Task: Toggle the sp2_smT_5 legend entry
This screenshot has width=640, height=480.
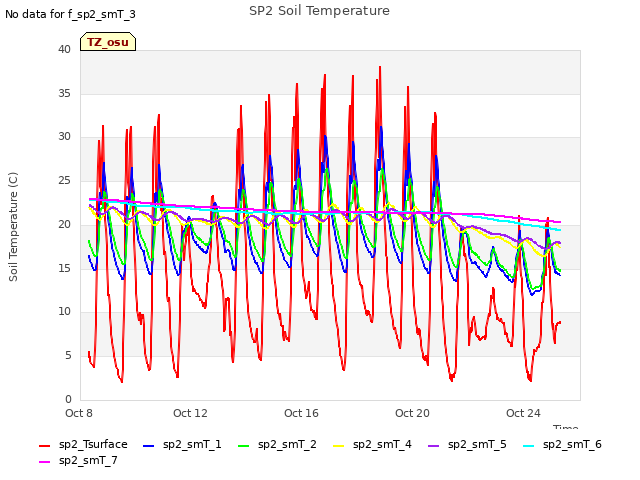Action: coord(467,444)
